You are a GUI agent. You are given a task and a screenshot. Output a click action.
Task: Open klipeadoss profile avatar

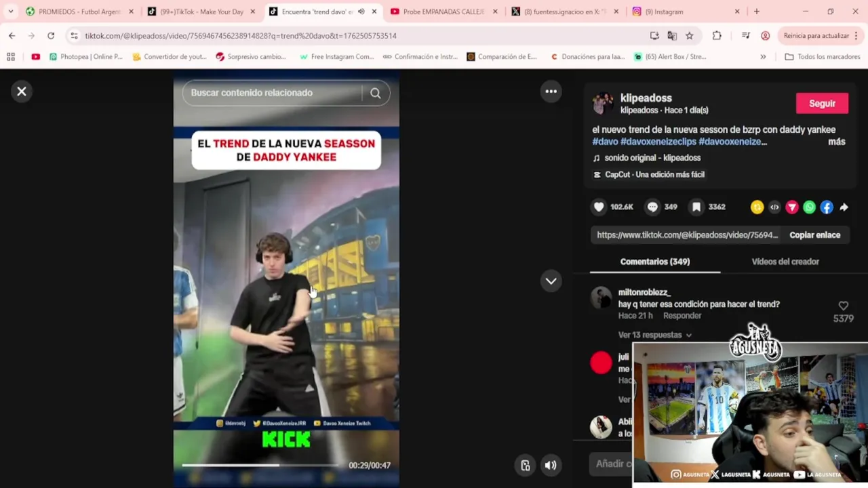pyautogui.click(x=603, y=103)
